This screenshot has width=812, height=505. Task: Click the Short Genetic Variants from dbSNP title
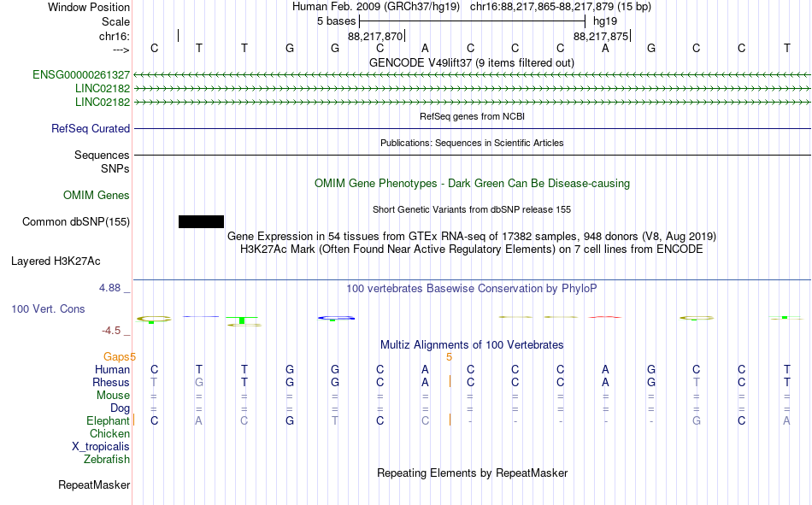point(472,209)
